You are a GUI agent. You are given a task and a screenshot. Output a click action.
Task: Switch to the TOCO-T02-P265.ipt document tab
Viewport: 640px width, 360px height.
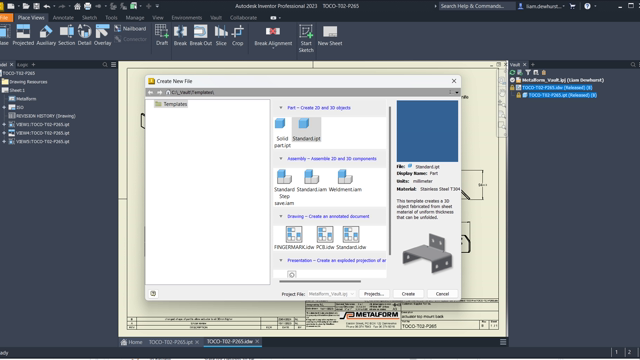pyautogui.click(x=171, y=342)
